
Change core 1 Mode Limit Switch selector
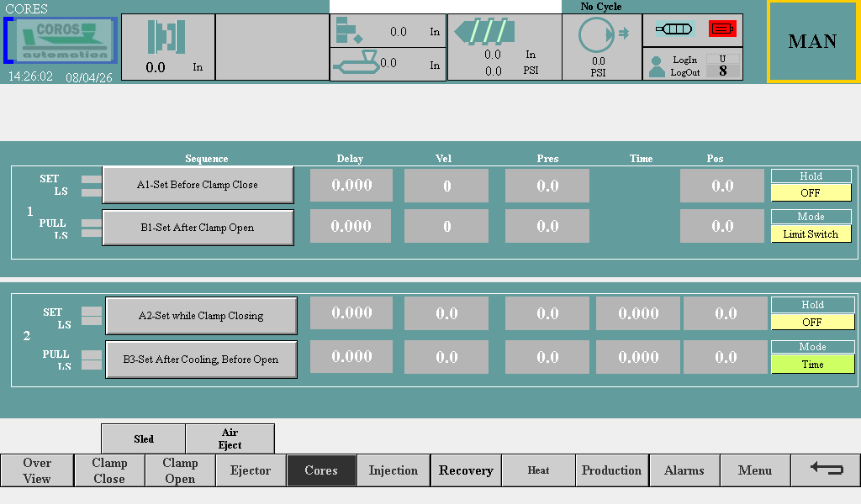pos(811,234)
